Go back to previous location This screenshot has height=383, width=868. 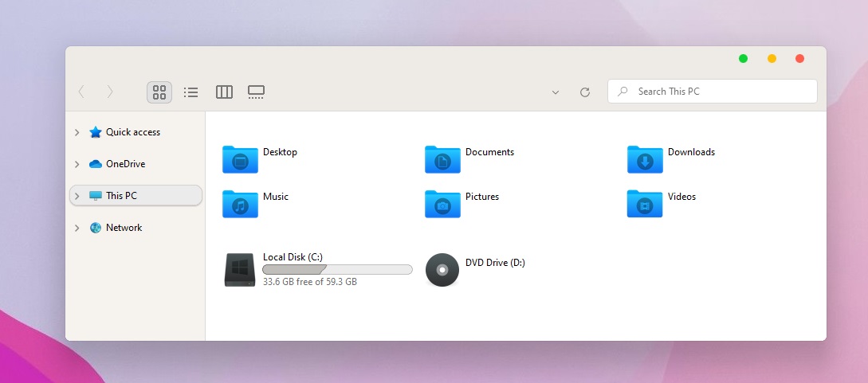pos(81,92)
